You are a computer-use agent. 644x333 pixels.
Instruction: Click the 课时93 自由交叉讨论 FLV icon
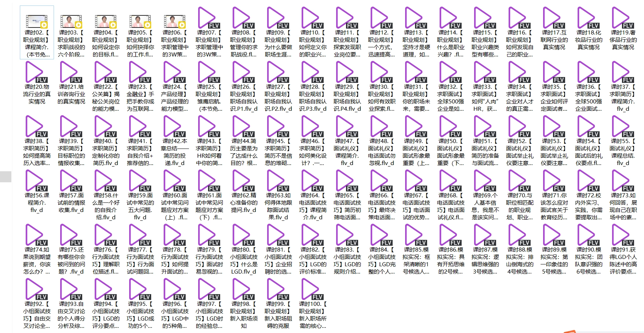pos(70,289)
